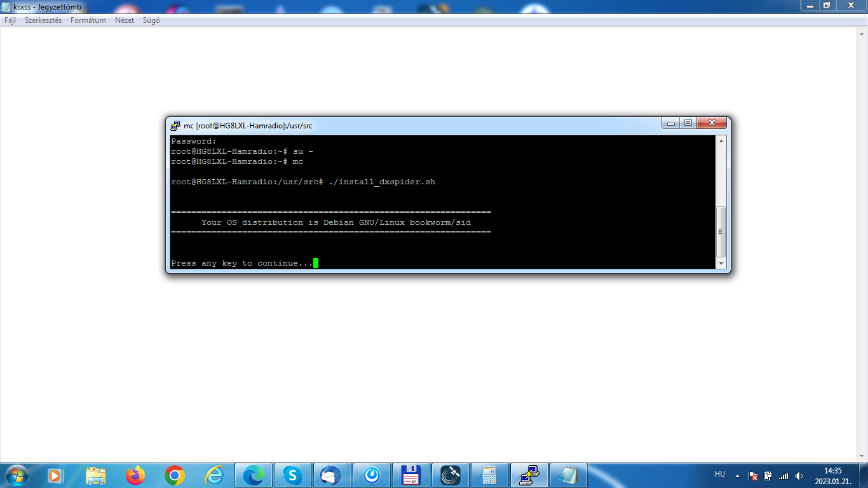
Task: Click the 'Debian GNU/Linux bookworm/sid' line
Action: (x=336, y=222)
